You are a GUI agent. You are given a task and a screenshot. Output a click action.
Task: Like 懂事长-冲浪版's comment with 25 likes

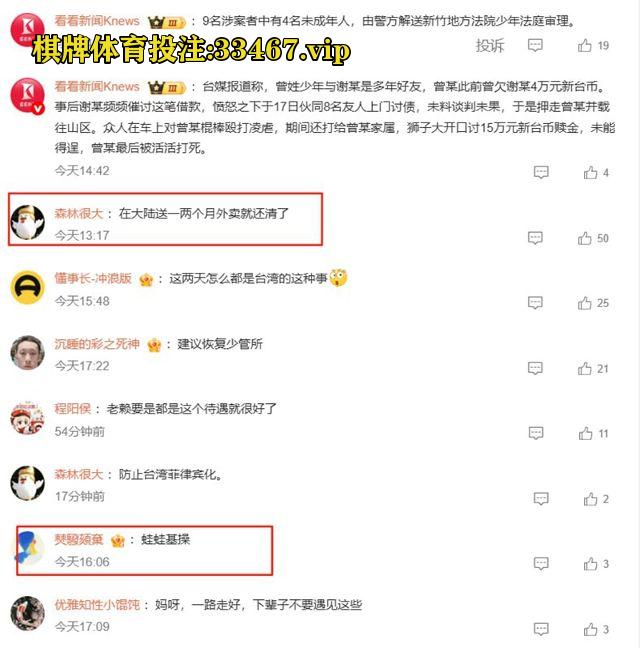[584, 303]
